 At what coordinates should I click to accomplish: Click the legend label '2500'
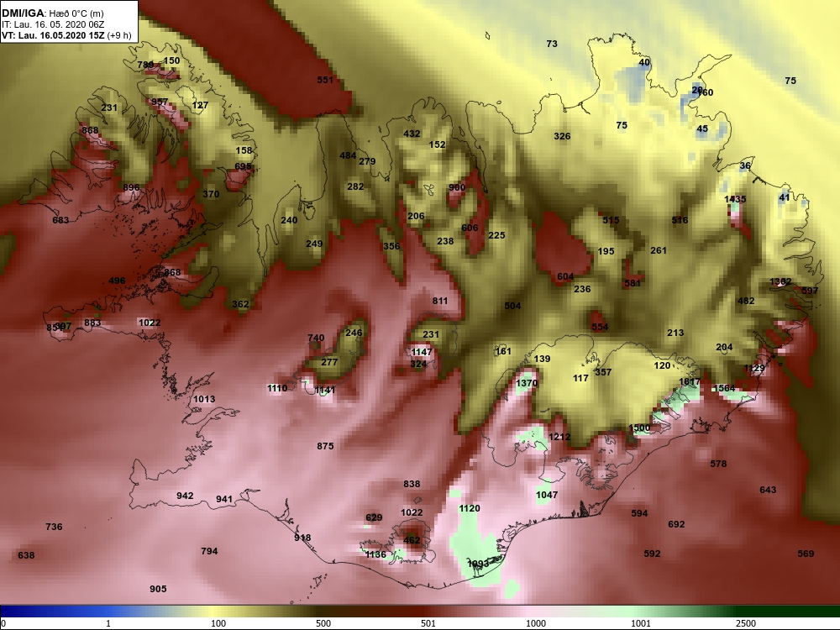(x=745, y=623)
